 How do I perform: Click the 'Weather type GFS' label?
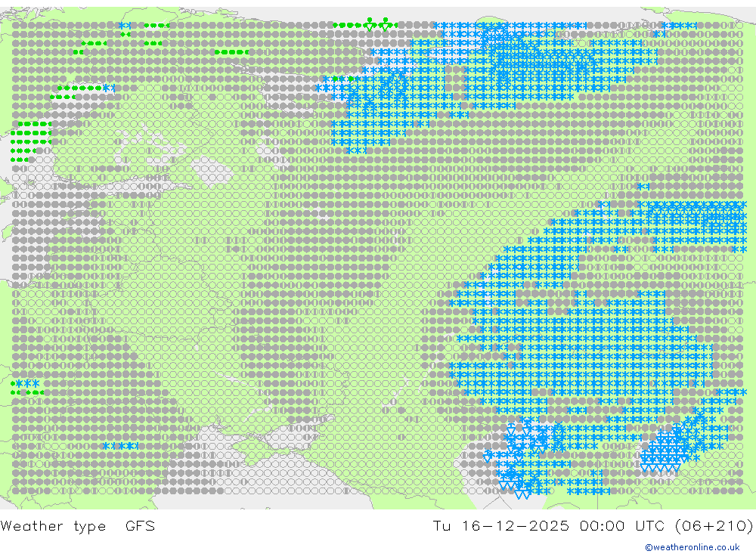point(78,525)
